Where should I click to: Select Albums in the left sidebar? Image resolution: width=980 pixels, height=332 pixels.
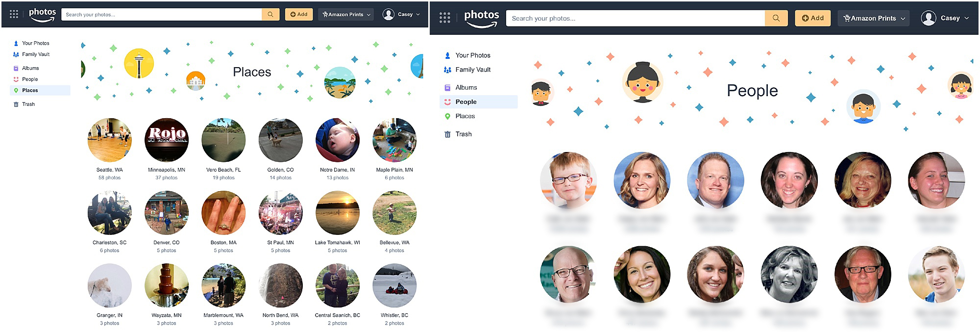pos(30,68)
